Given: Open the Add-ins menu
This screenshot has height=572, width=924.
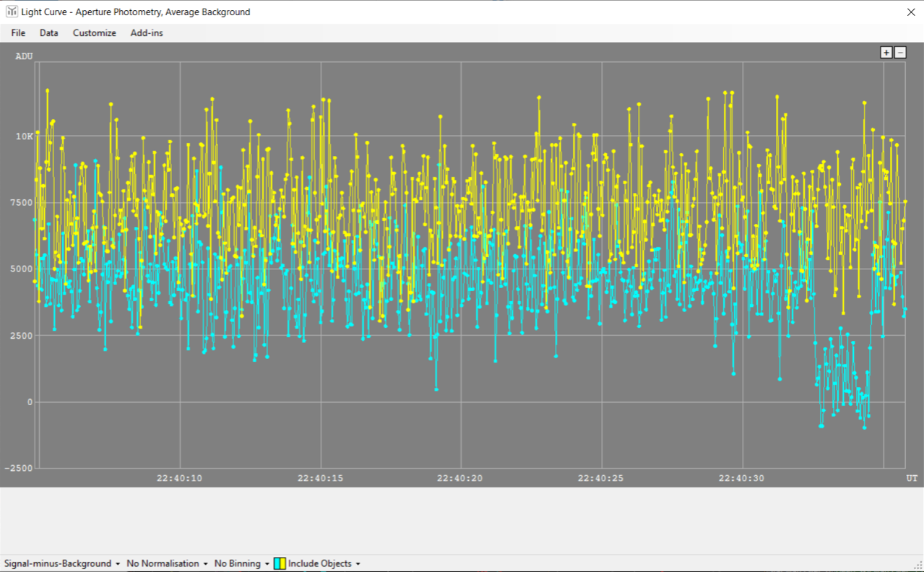Looking at the screenshot, I should (147, 33).
